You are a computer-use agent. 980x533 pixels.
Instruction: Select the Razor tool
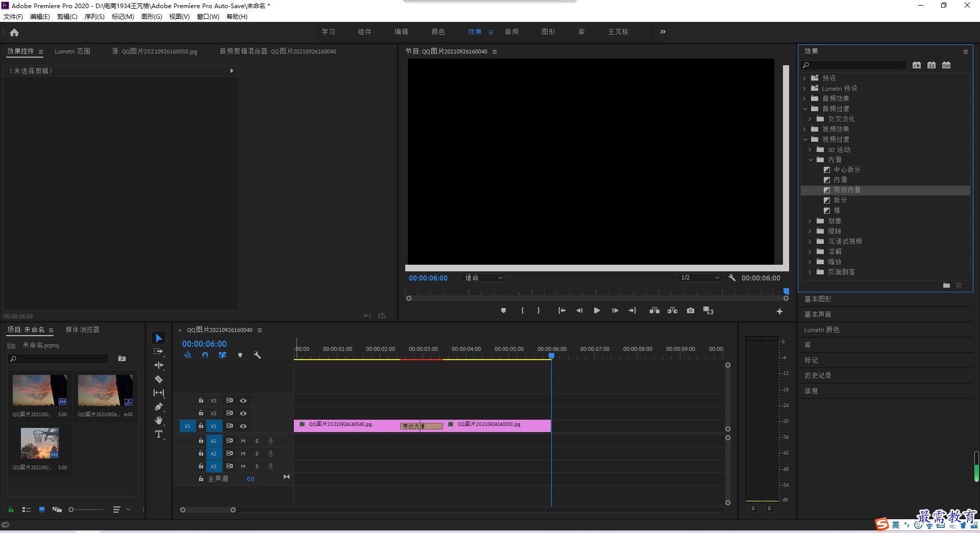pyautogui.click(x=159, y=379)
